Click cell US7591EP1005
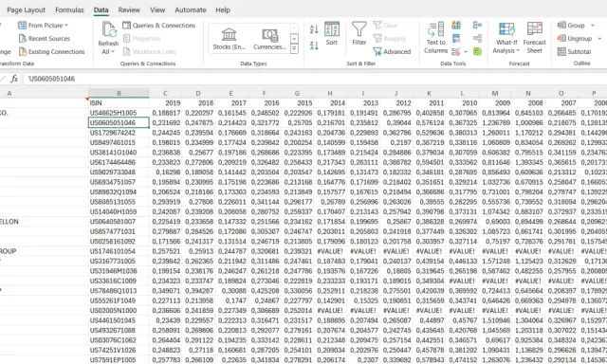Image resolution: width=607 pixels, height=364 pixels. (x=119, y=360)
